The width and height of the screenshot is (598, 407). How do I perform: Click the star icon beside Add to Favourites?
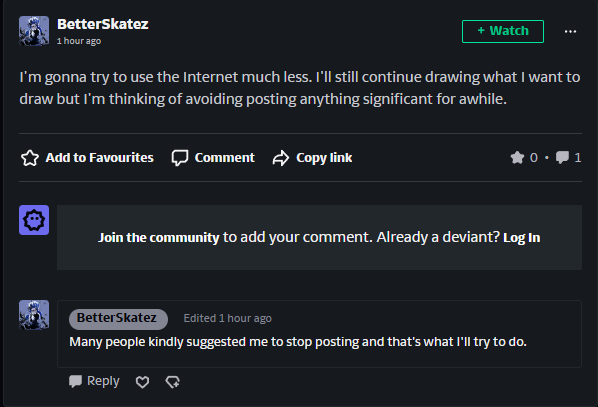[30, 158]
